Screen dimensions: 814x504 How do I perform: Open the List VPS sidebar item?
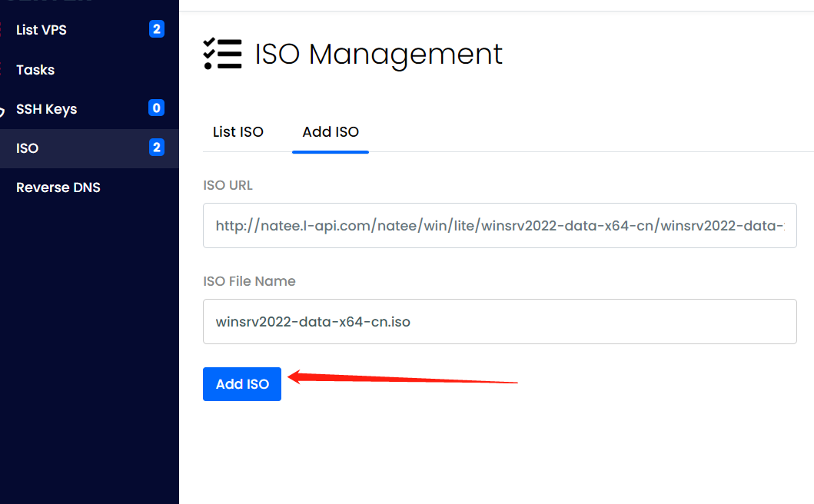(x=42, y=30)
